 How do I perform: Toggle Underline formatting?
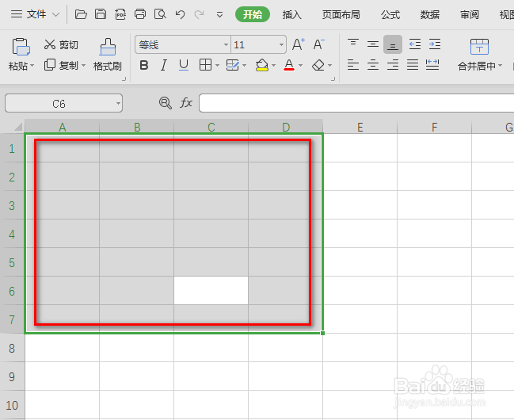point(184,65)
